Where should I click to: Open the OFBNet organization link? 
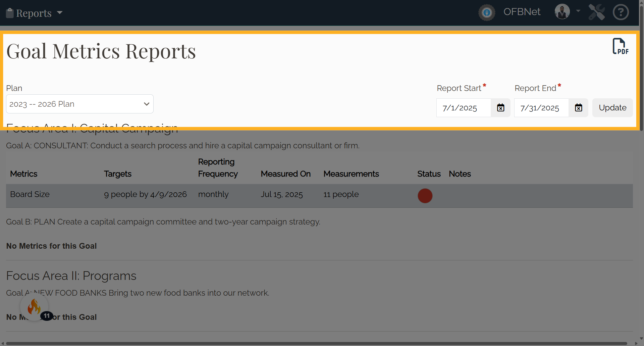[x=522, y=12]
